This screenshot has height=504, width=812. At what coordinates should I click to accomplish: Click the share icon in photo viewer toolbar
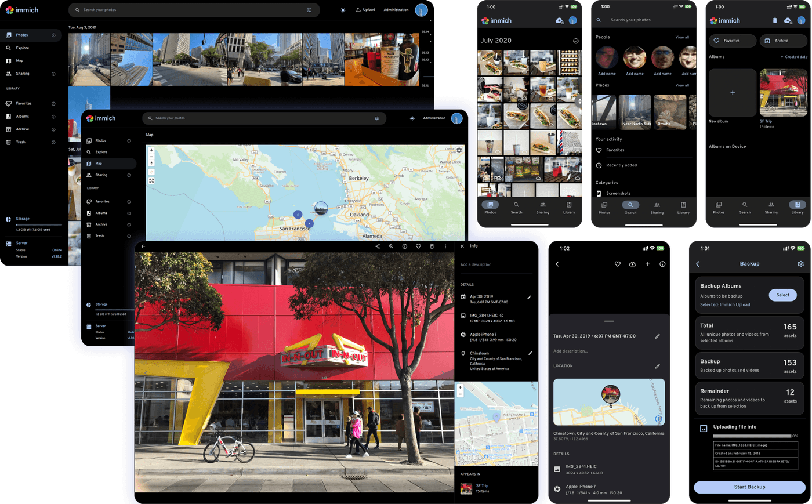tap(378, 246)
